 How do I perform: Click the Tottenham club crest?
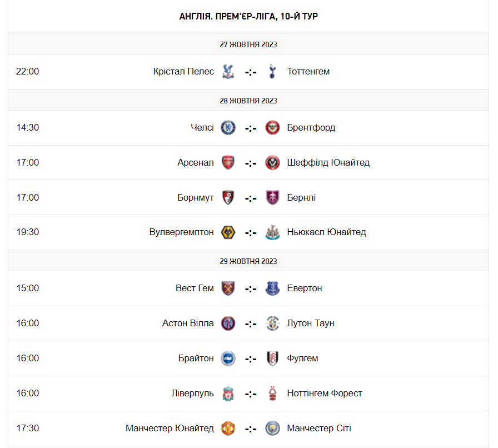(272, 71)
